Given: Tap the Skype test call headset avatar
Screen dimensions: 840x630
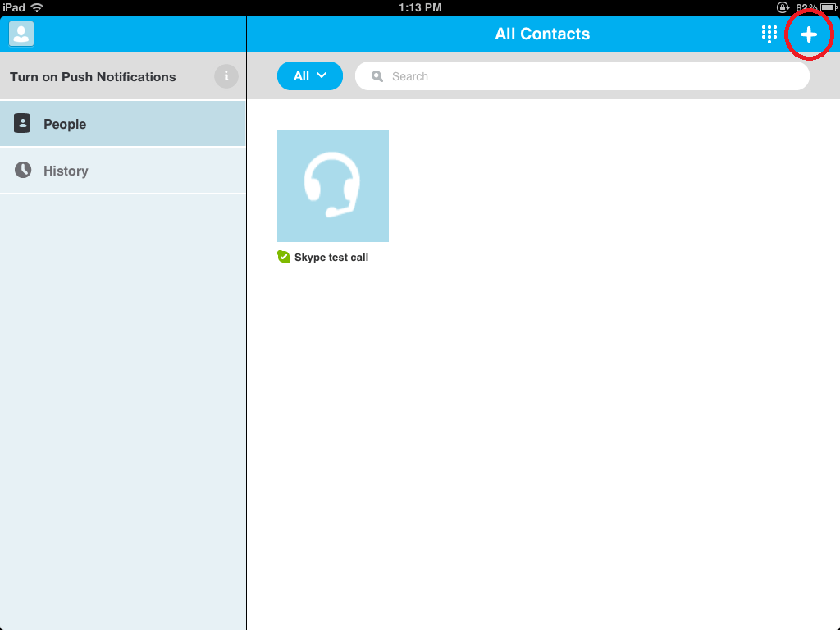Looking at the screenshot, I should [333, 185].
